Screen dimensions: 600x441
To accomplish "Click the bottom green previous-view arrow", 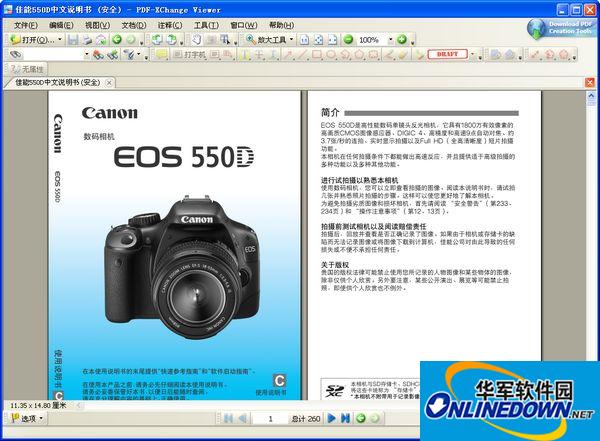I will (x=361, y=418).
